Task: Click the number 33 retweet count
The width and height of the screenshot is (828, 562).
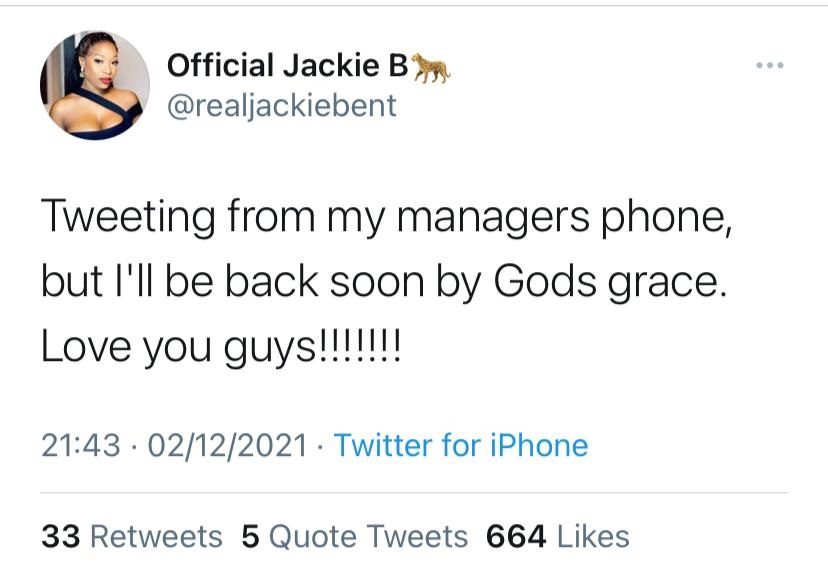Action: pyautogui.click(x=61, y=536)
